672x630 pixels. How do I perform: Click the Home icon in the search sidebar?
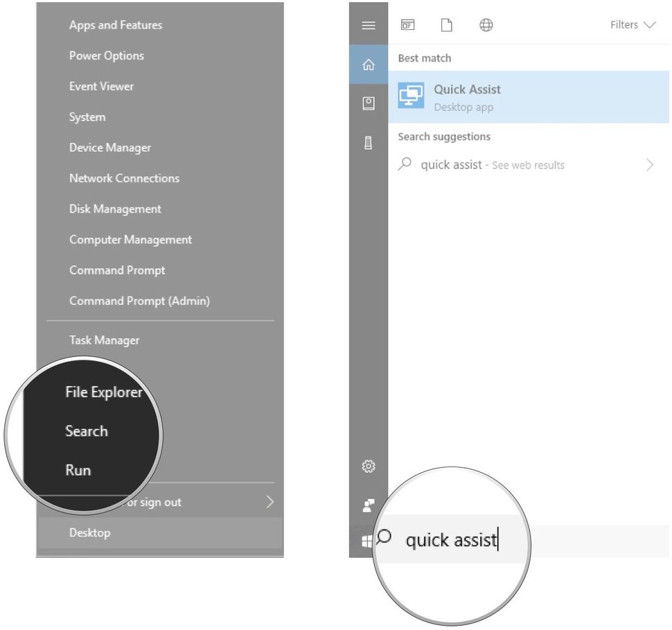coord(369,64)
